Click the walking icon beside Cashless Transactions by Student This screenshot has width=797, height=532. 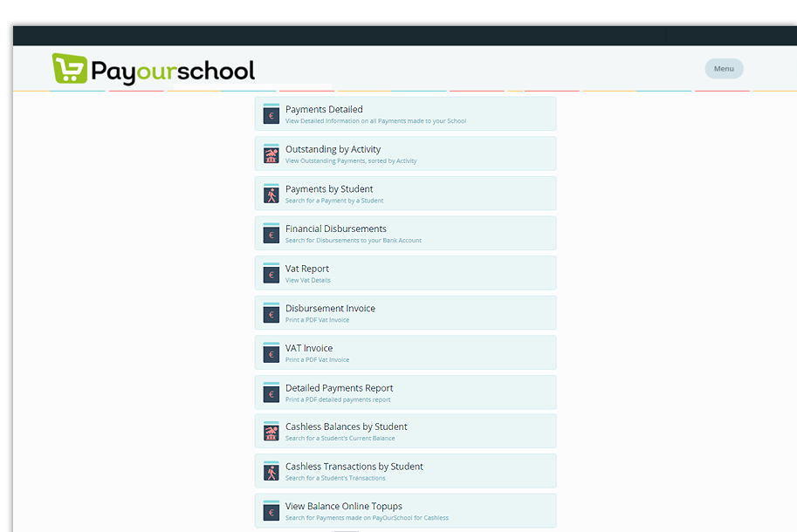[271, 471]
